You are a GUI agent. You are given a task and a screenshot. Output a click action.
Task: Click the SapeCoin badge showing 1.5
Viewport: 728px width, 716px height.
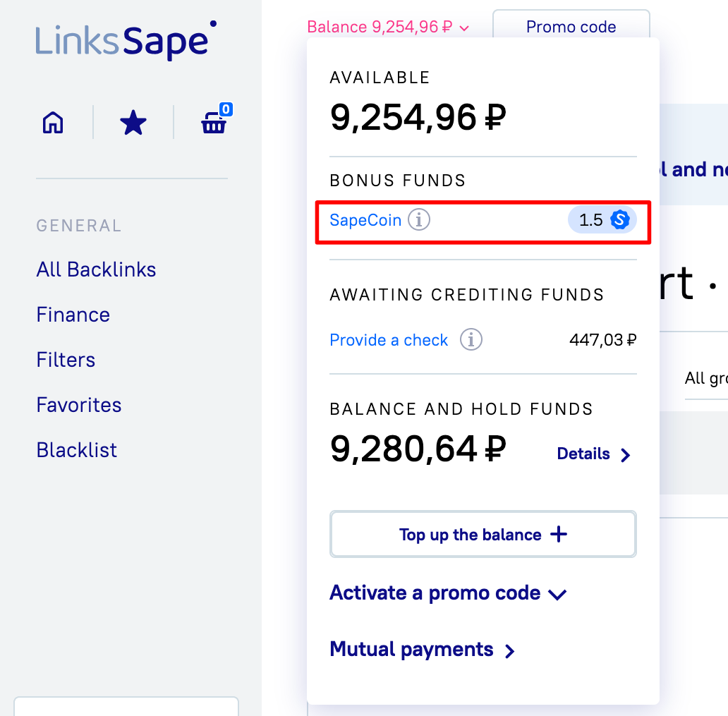[x=602, y=219]
